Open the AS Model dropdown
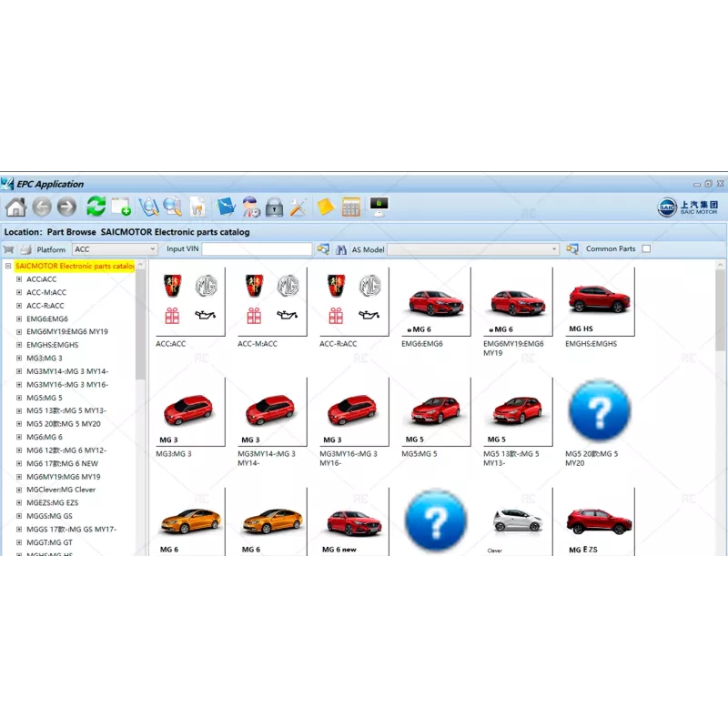728x728 pixels. click(x=553, y=248)
